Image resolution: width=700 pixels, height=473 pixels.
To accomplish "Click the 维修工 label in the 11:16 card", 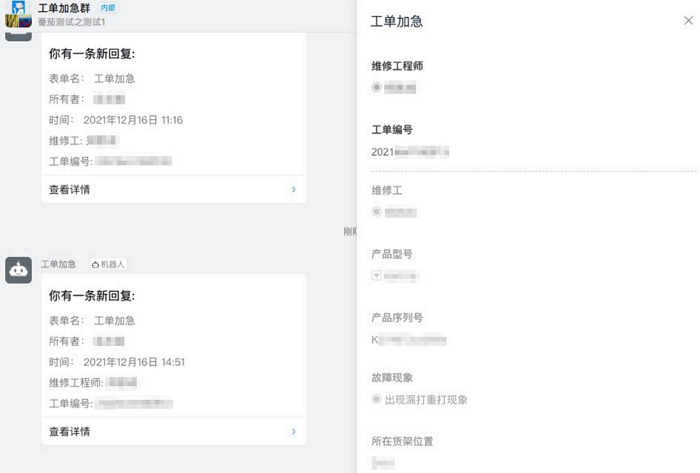I will pyautogui.click(x=66, y=141).
